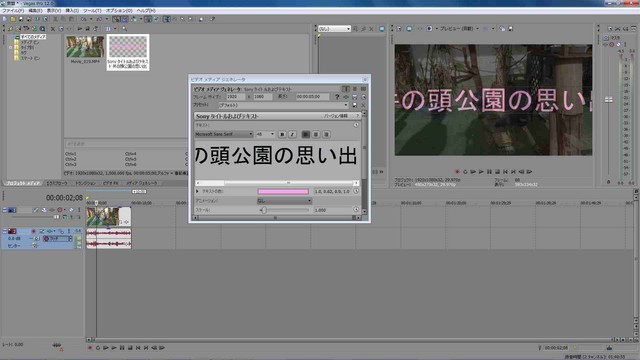The width and height of the screenshot is (640, 360).
Task: Click the scale animate clock icon
Action: [x=356, y=209]
